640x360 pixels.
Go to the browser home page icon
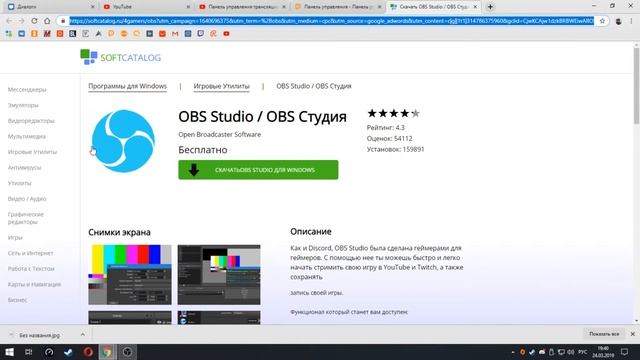47,21
